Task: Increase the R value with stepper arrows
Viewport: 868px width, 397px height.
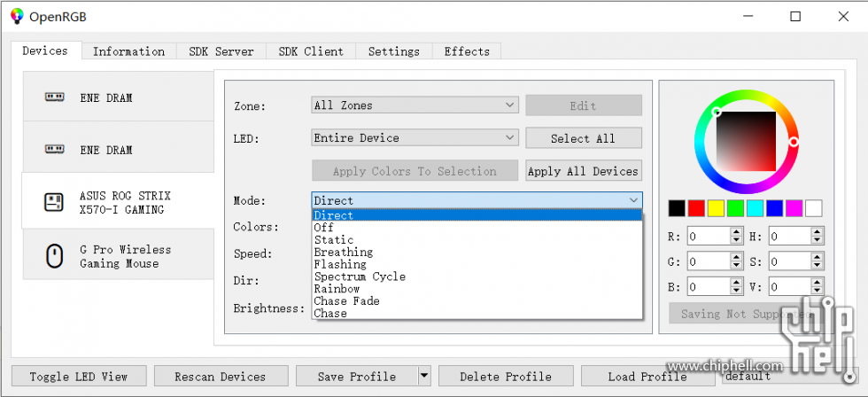Action: coord(736,232)
